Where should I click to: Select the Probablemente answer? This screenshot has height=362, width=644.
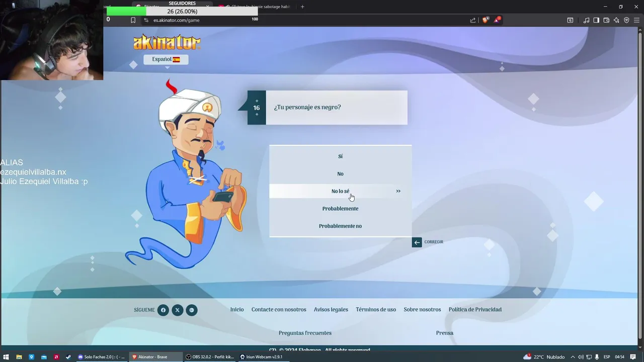coord(340,209)
